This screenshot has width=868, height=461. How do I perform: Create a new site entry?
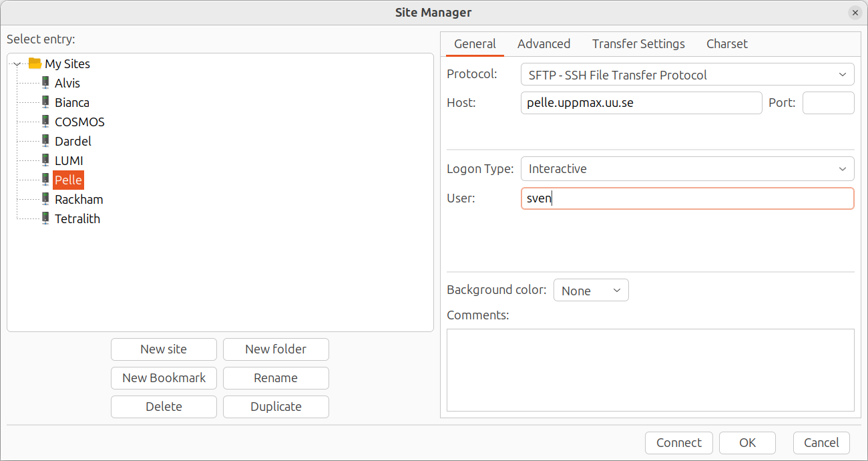[x=164, y=349]
